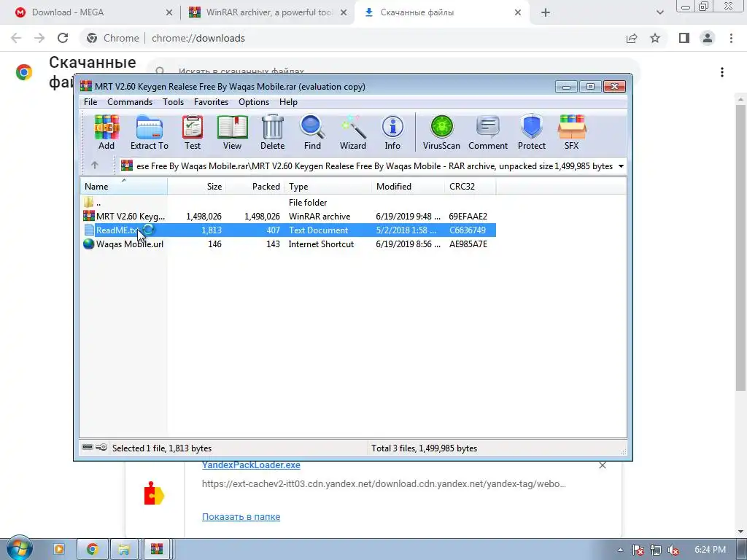Switch to the WinRAR archiver tab

click(267, 13)
